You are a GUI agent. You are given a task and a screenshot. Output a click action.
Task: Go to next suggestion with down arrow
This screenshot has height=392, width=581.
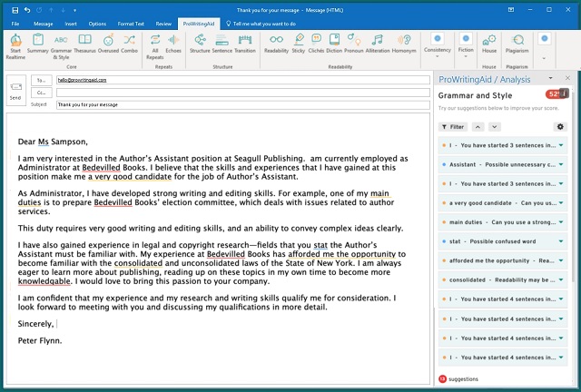coord(494,127)
